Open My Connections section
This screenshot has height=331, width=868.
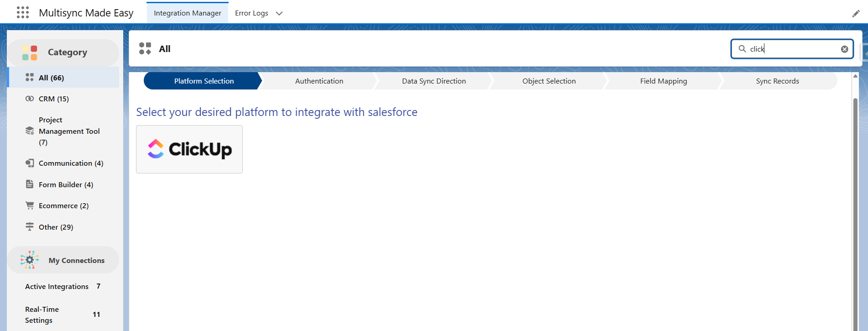pos(63,260)
